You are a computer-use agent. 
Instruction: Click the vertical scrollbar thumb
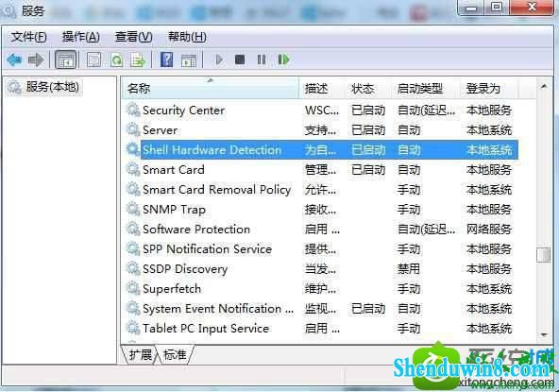tap(544, 255)
